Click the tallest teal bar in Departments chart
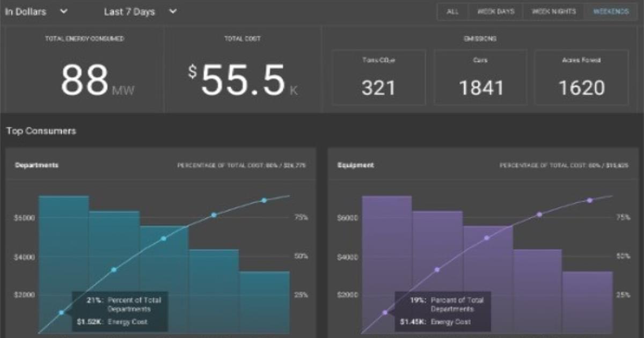The width and height of the screenshot is (644, 338). click(x=64, y=247)
